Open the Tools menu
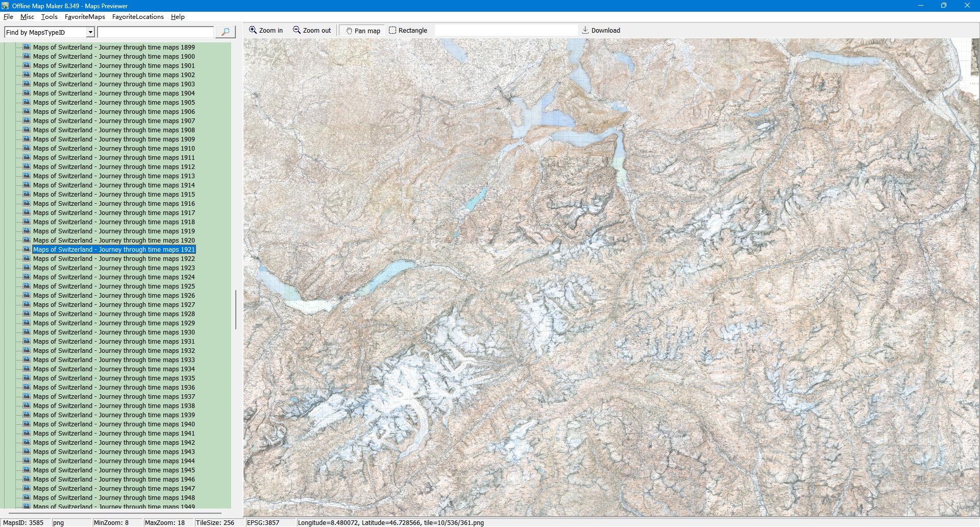Viewport: 980px width, 527px height. tap(49, 17)
